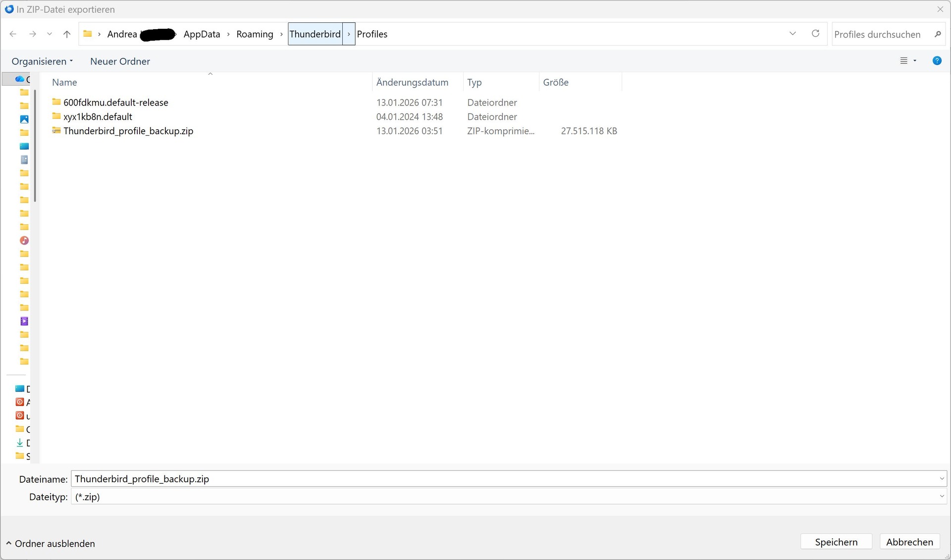This screenshot has height=560, width=951.
Task: Click the up one level arrow
Action: (x=67, y=34)
